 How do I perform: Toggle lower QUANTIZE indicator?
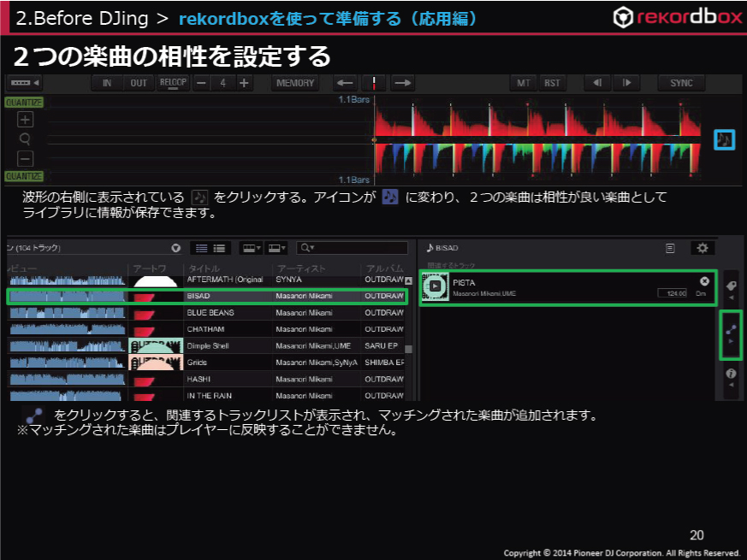click(24, 176)
